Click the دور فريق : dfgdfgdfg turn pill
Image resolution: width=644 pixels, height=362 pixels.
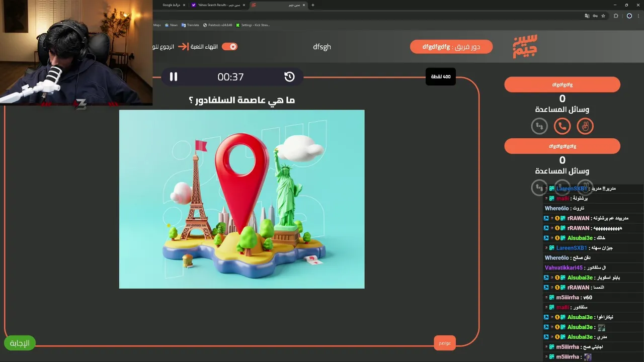[451, 47]
